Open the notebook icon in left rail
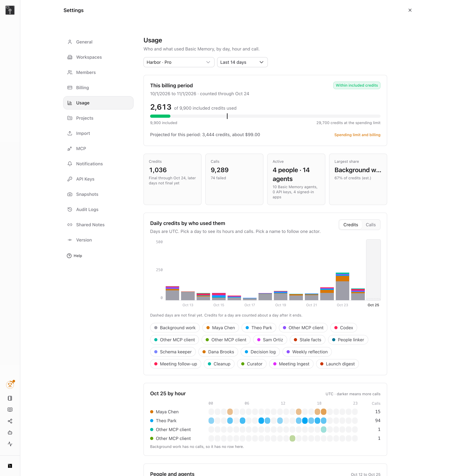 tap(10, 398)
